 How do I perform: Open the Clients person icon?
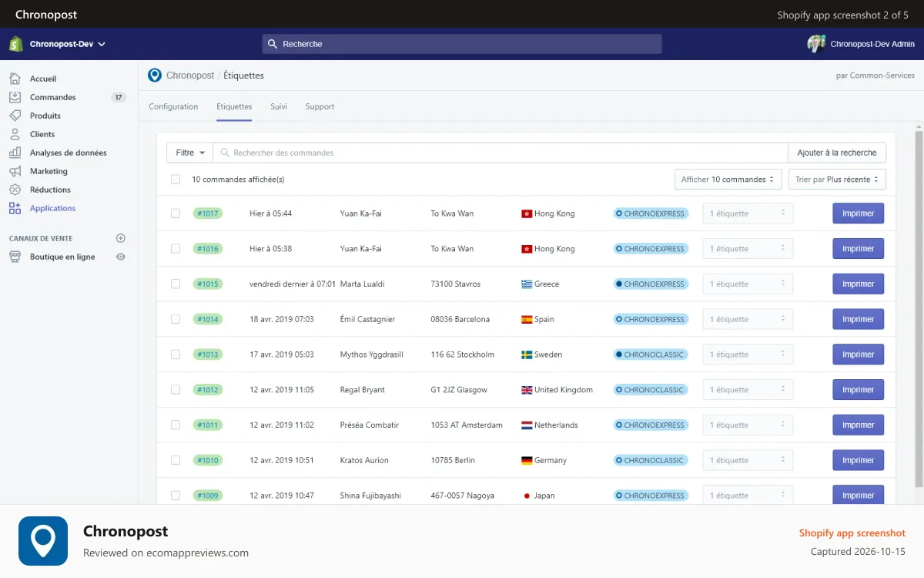tap(15, 134)
